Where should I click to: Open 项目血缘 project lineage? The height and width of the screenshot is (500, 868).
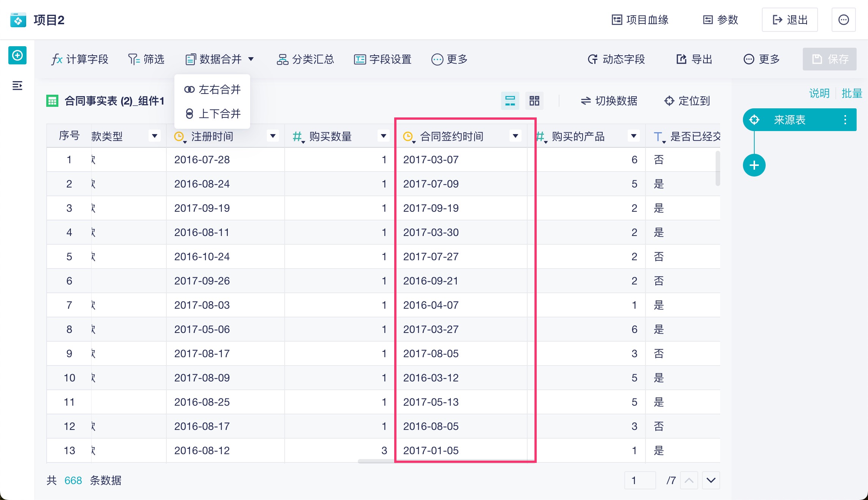click(x=640, y=20)
